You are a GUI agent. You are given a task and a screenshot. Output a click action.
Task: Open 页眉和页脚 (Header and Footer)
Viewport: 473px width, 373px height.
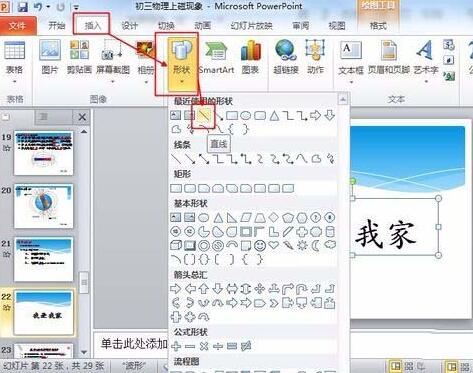click(389, 57)
